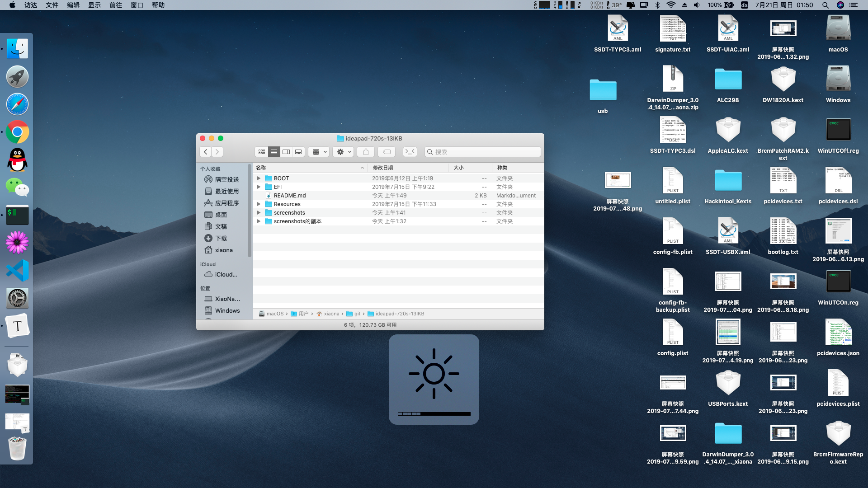Viewport: 868px width, 488px height.
Task: Open the gear action menu
Action: 344,152
